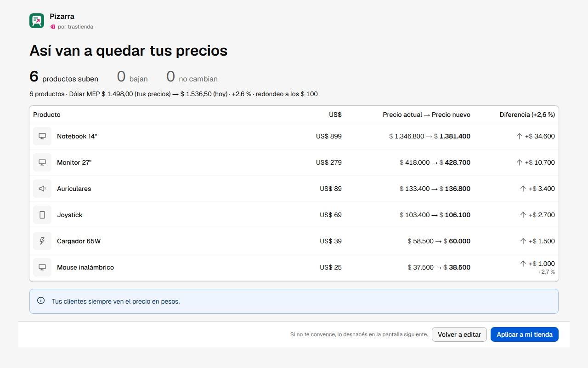Image resolution: width=588 pixels, height=368 pixels.
Task: Click the "6 productos suben" summary
Action: click(x=64, y=77)
